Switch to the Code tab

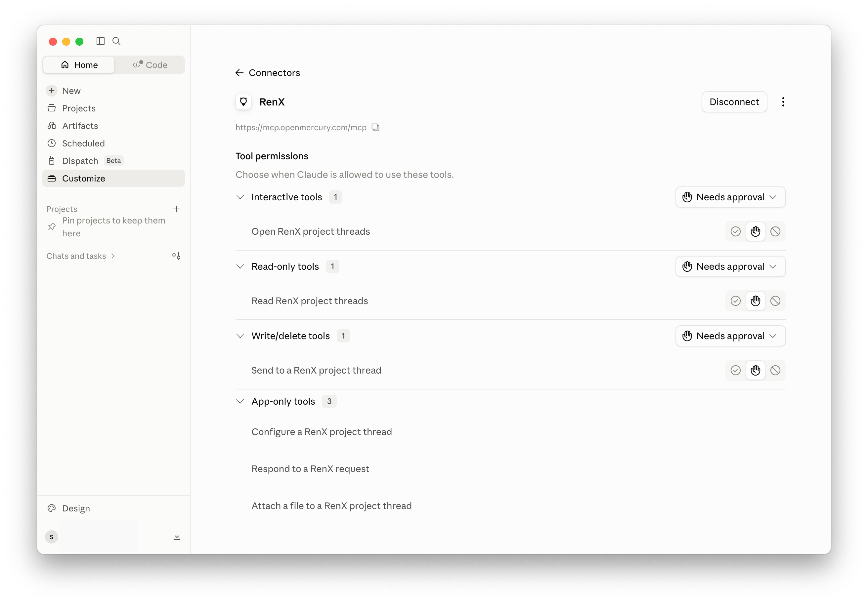150,65
